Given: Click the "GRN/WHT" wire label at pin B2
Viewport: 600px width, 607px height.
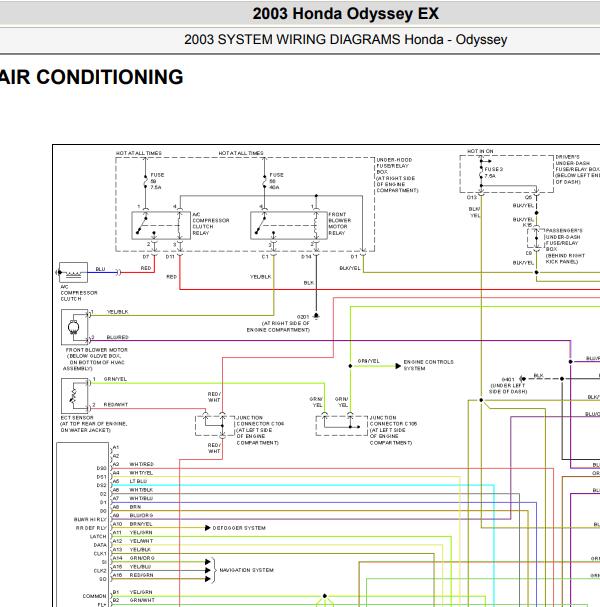Looking at the screenshot, I should (x=142, y=600).
